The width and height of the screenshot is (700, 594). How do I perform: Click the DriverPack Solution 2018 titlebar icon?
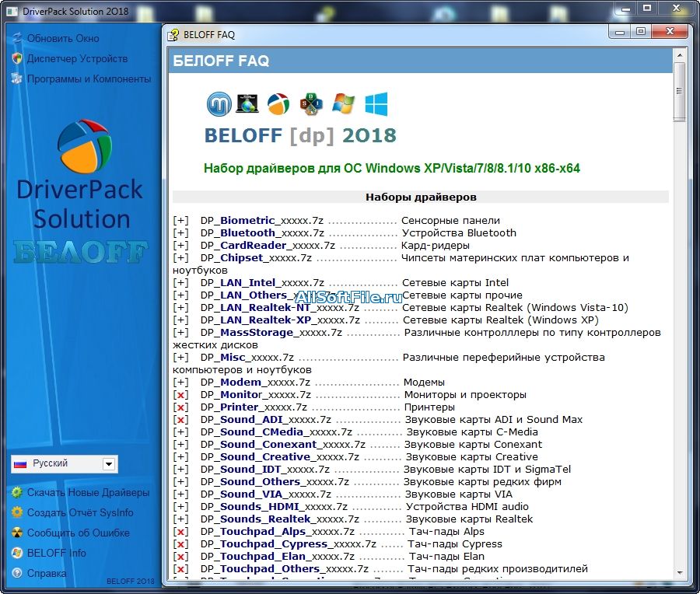pyautogui.click(x=12, y=11)
